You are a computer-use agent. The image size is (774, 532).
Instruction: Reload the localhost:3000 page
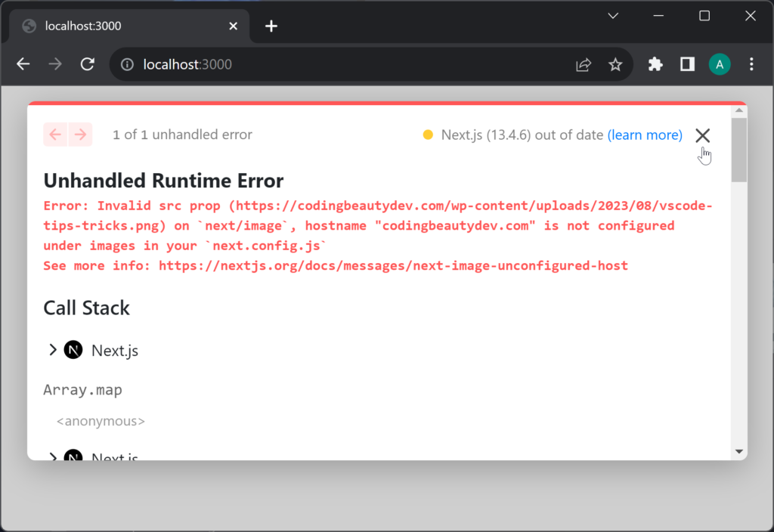pyautogui.click(x=88, y=64)
